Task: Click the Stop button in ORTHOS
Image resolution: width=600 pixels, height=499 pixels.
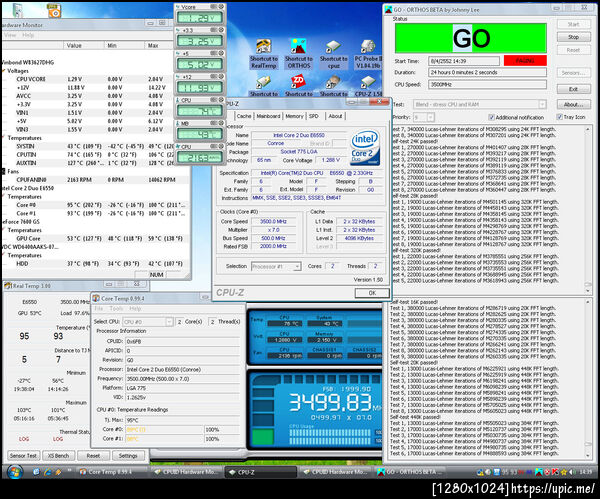Action: [x=573, y=37]
